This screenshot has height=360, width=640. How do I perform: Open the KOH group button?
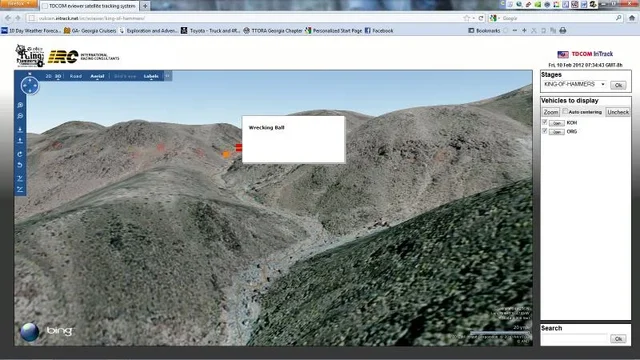(x=556, y=123)
